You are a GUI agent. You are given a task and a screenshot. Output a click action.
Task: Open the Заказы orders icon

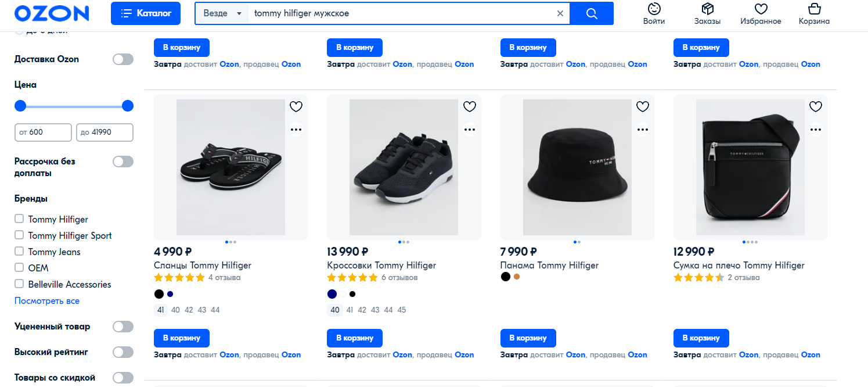(x=707, y=14)
